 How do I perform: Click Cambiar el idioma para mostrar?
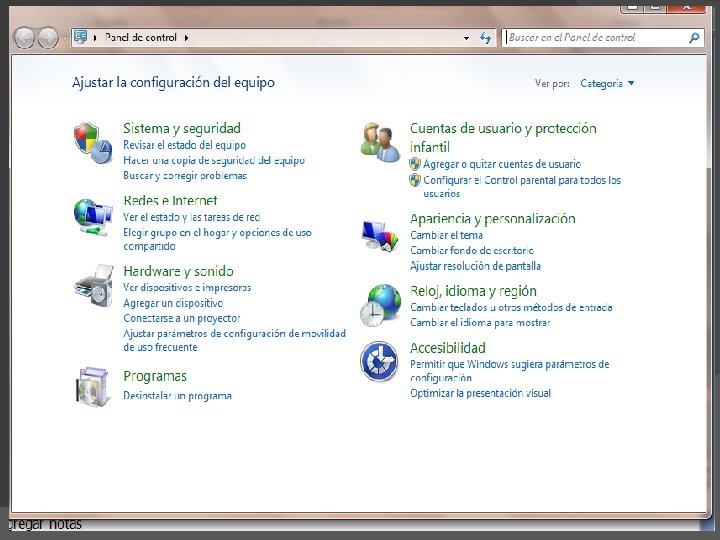(480, 322)
